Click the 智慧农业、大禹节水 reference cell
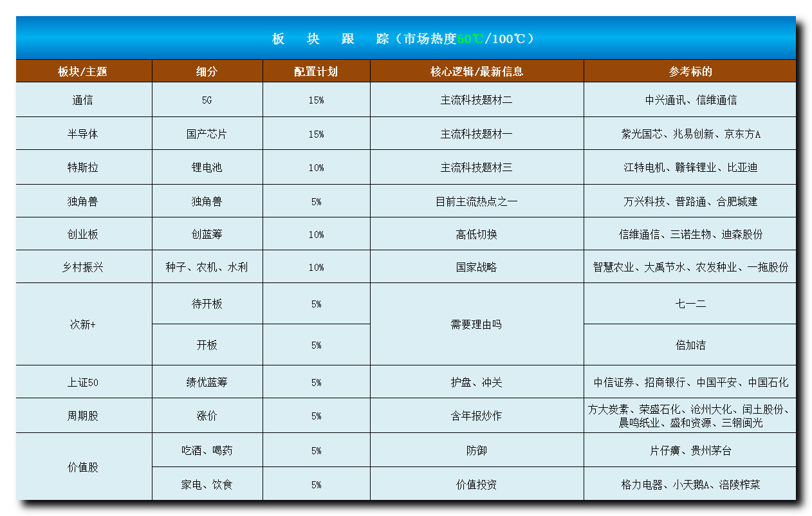The width and height of the screenshot is (812, 516). click(690, 267)
